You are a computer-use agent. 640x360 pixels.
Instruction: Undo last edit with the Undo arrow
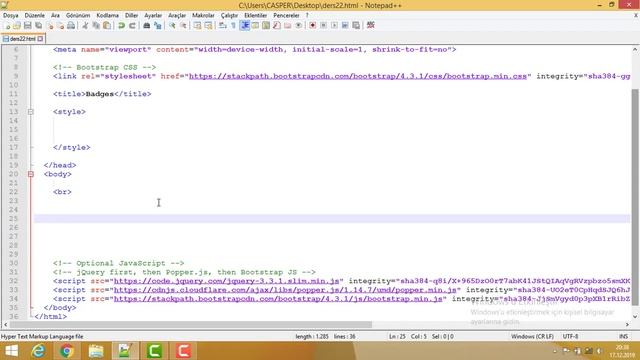pos(121,25)
